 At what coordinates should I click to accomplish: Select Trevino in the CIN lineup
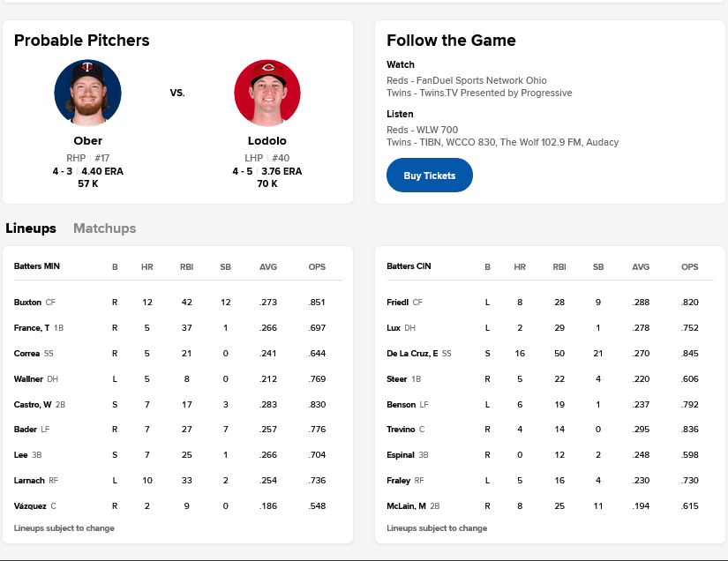pos(401,430)
